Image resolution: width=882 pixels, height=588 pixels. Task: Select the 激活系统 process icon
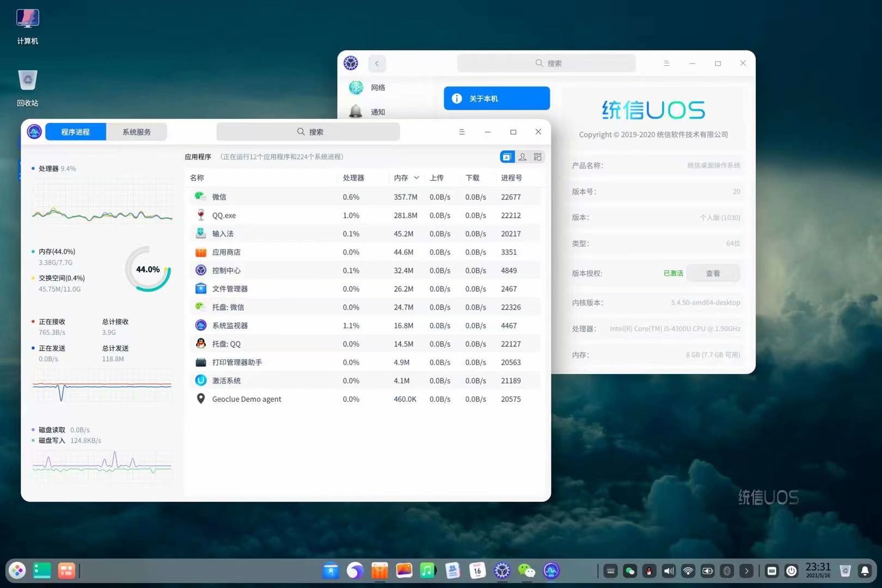201,381
